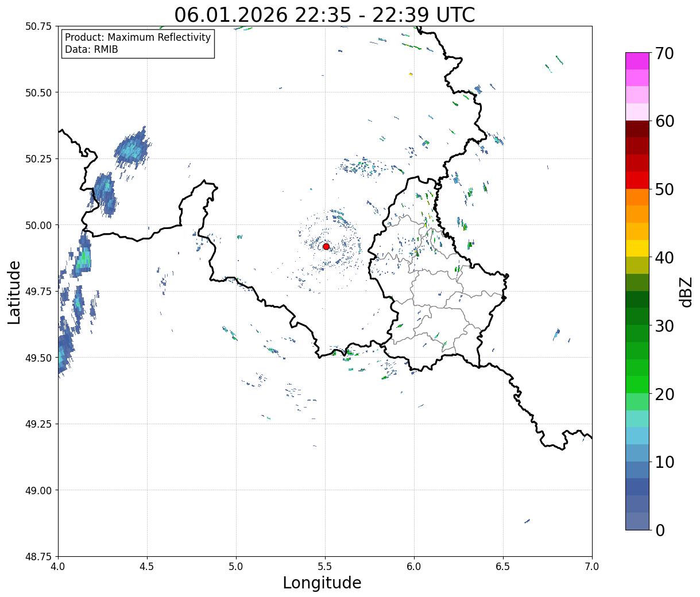The image size is (700, 597).
Task: Click the latitude tick label 49.50
Action: click(38, 358)
